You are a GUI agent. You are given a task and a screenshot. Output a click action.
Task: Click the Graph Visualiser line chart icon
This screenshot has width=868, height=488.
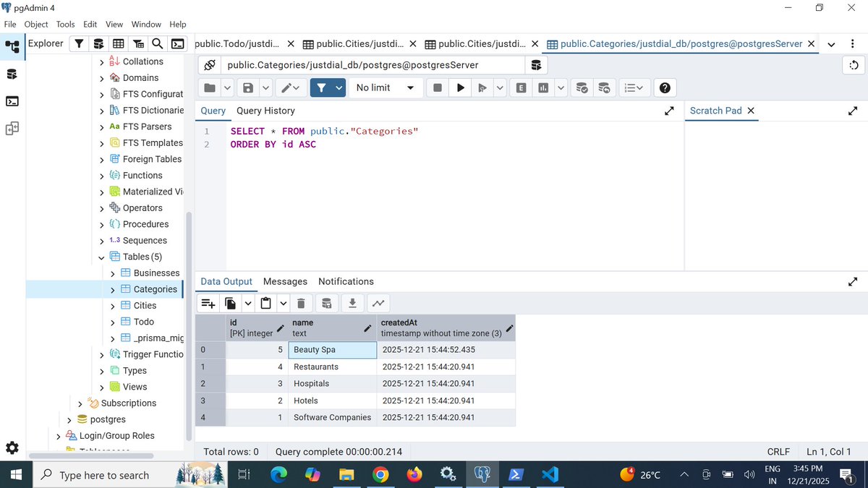pos(378,303)
